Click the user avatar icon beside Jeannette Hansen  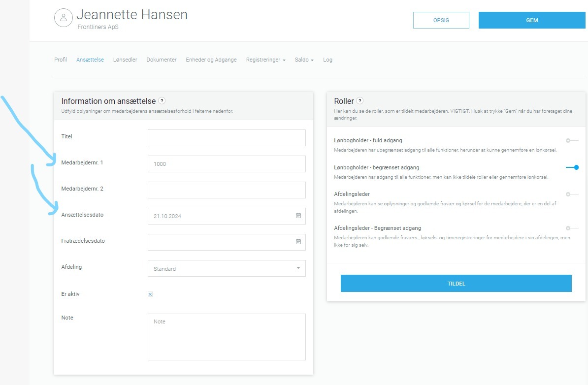coord(63,18)
